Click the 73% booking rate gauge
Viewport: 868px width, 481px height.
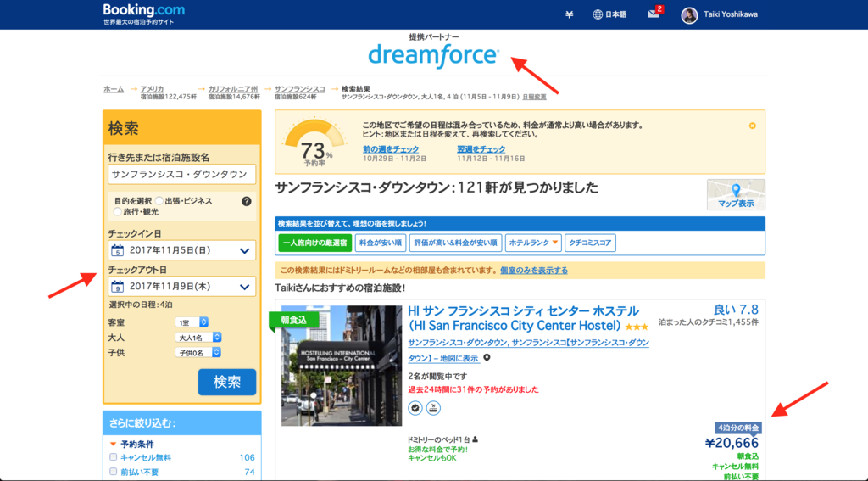314,142
